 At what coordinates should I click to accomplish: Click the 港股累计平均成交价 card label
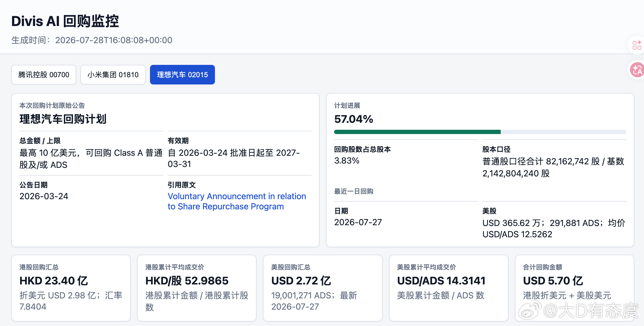click(x=175, y=267)
